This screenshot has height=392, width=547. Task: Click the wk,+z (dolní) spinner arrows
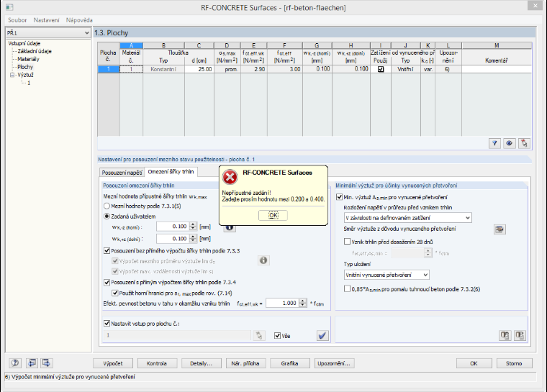193,239
